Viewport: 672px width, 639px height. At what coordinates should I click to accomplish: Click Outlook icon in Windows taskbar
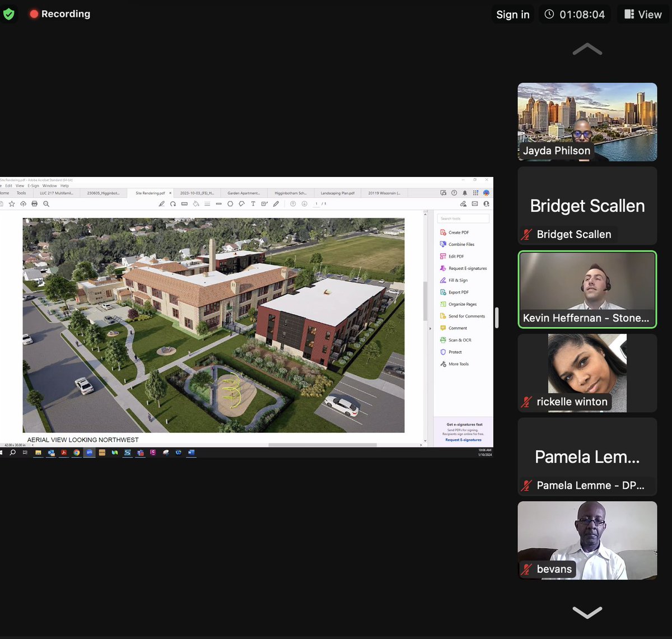point(51,453)
